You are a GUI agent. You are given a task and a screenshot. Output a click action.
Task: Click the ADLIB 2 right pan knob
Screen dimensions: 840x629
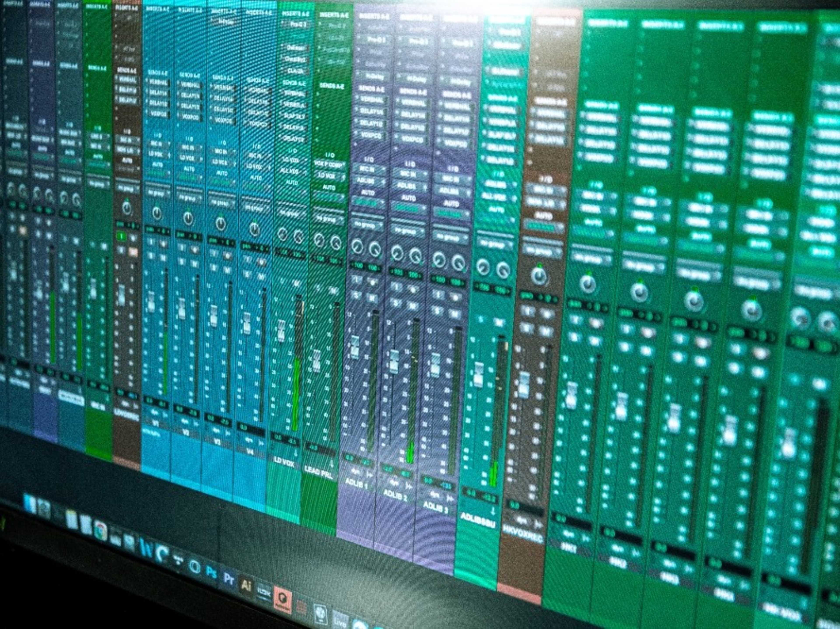pos(415,256)
